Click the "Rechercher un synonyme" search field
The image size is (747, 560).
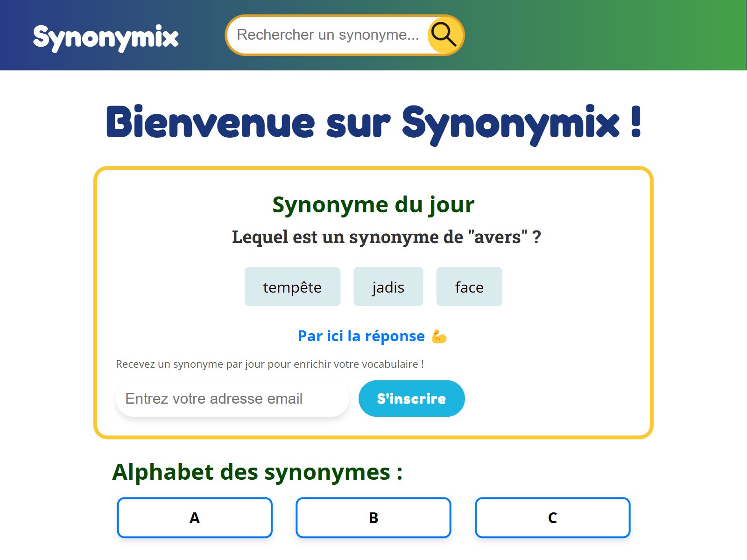point(327,35)
